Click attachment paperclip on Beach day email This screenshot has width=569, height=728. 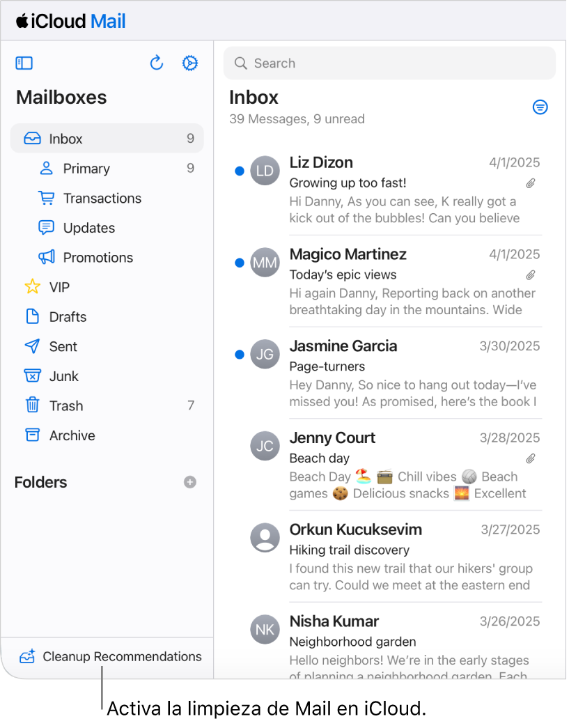[x=531, y=458]
